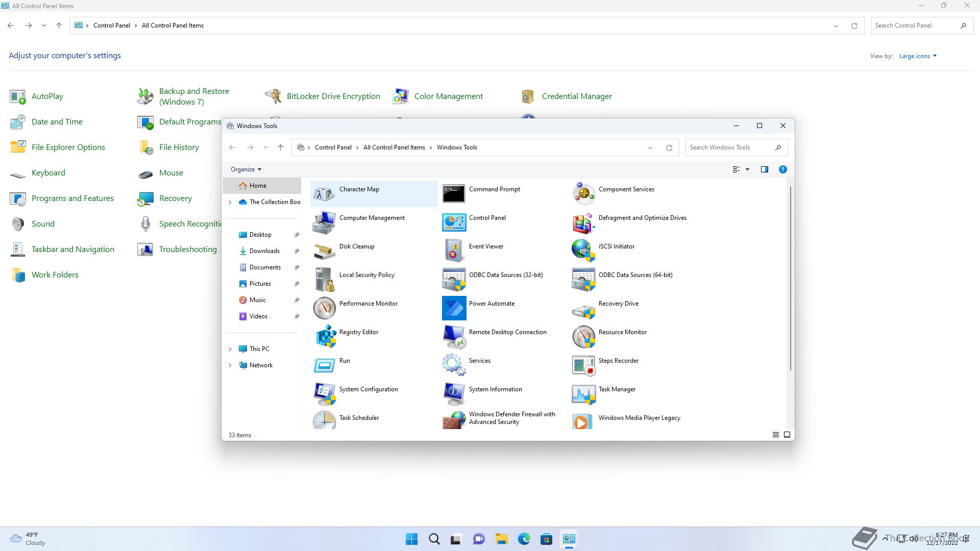Refresh the Windows Tools window
980x551 pixels.
point(669,148)
